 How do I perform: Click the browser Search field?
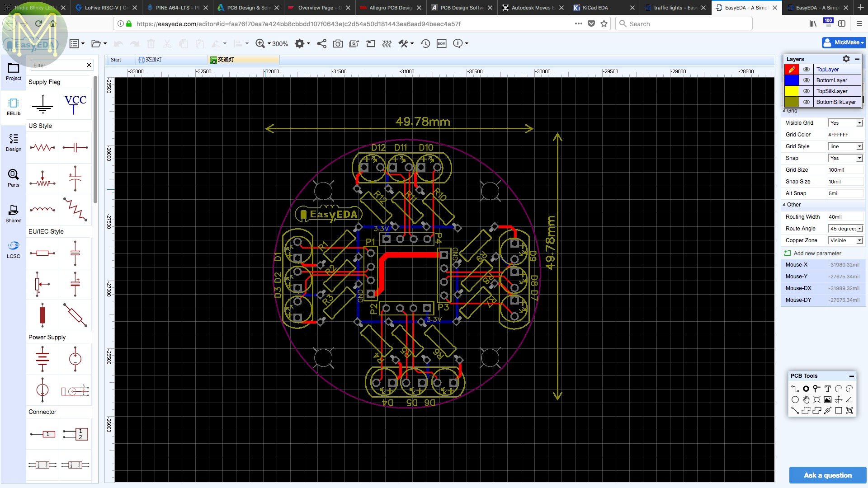pos(684,23)
